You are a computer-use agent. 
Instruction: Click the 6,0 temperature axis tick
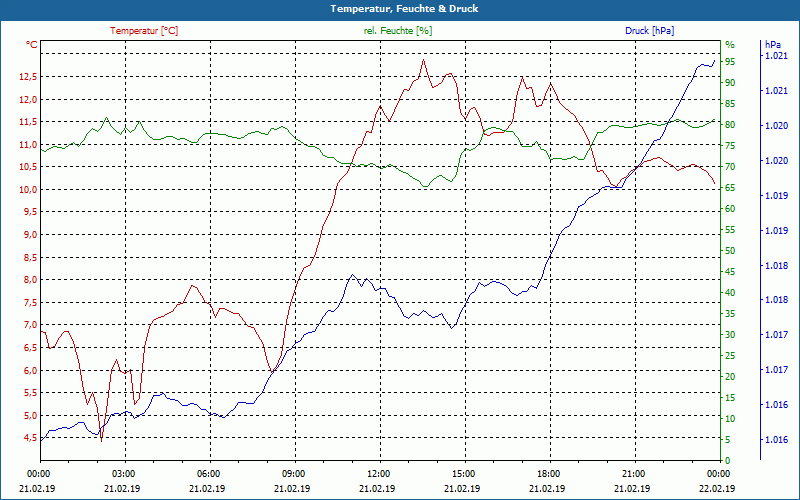pyautogui.click(x=30, y=370)
